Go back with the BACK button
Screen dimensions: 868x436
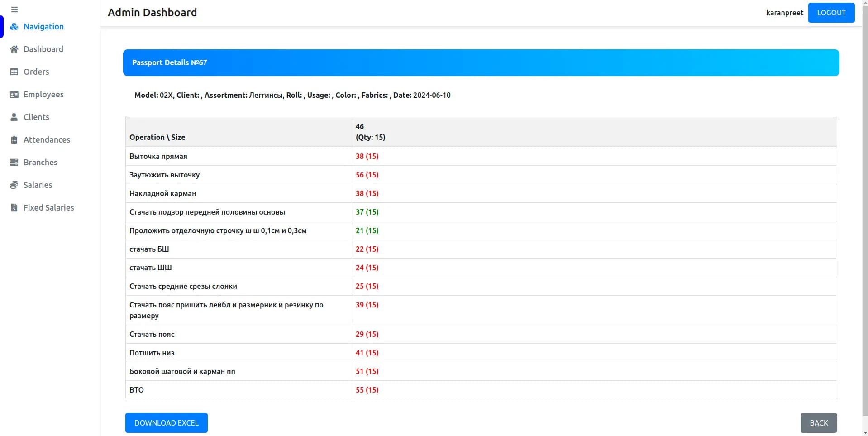point(818,423)
